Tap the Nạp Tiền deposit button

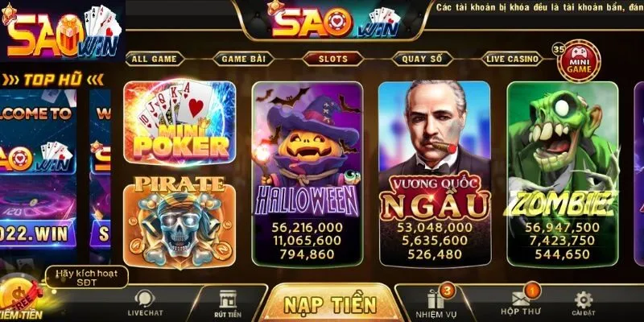pos(330,304)
